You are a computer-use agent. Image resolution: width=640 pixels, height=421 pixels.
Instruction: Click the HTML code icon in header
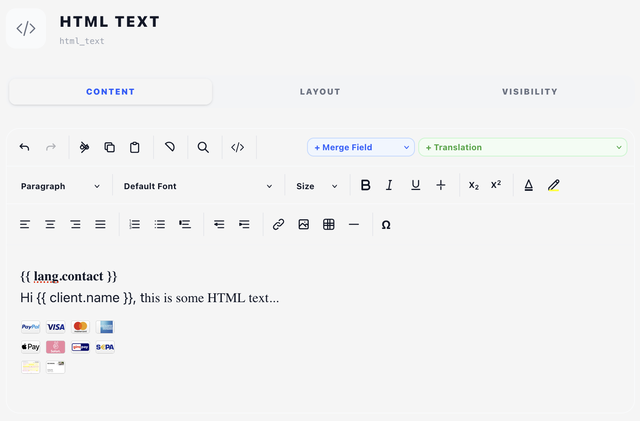[26, 29]
